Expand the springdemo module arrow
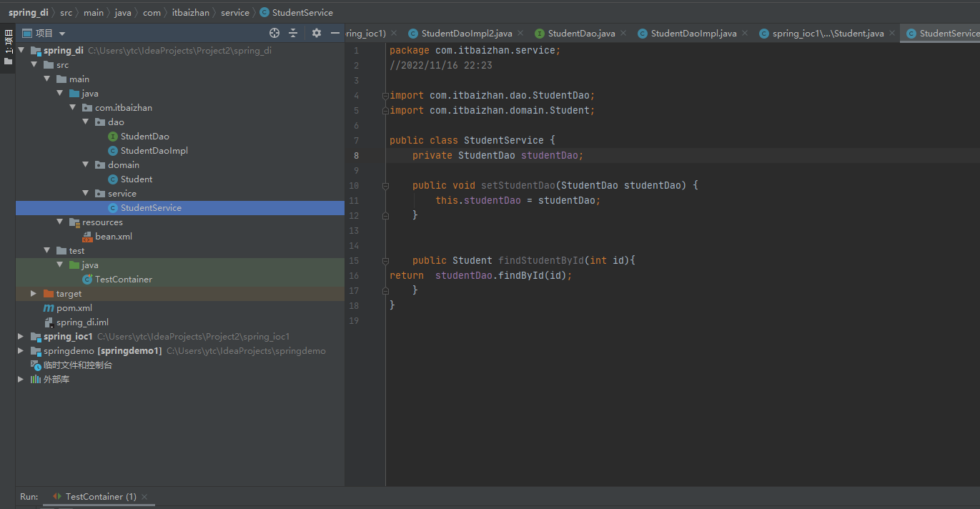980x509 pixels. click(21, 350)
